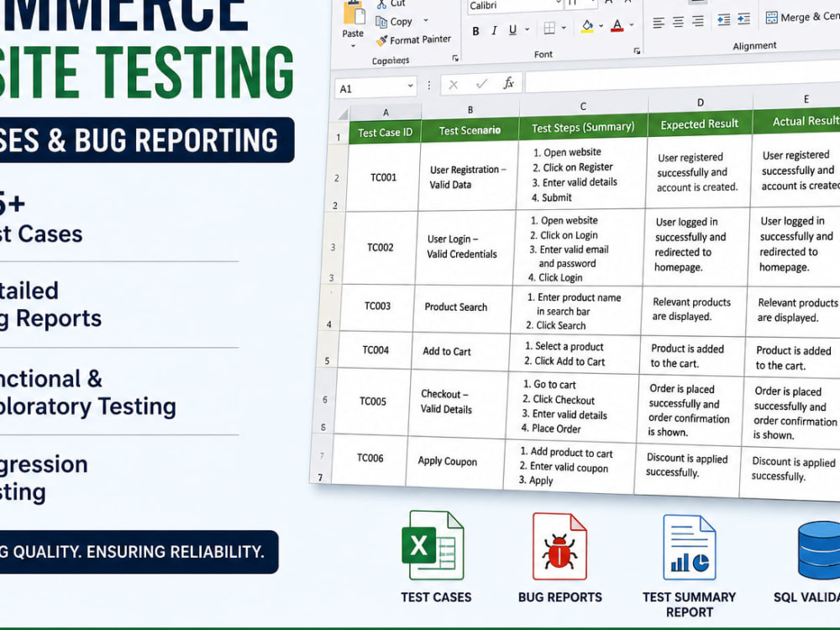Click the Cancel X in formula bar

coord(454,85)
